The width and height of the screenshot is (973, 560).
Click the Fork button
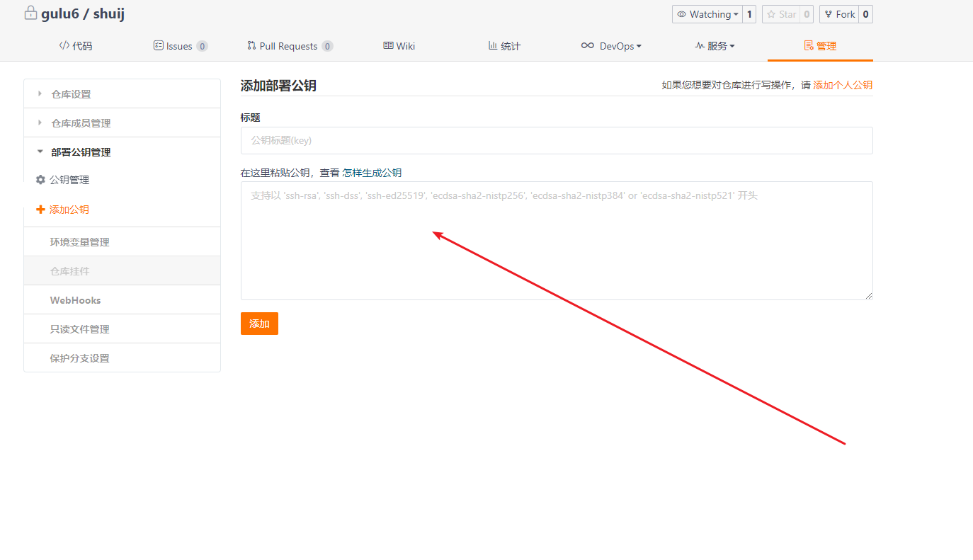point(839,14)
